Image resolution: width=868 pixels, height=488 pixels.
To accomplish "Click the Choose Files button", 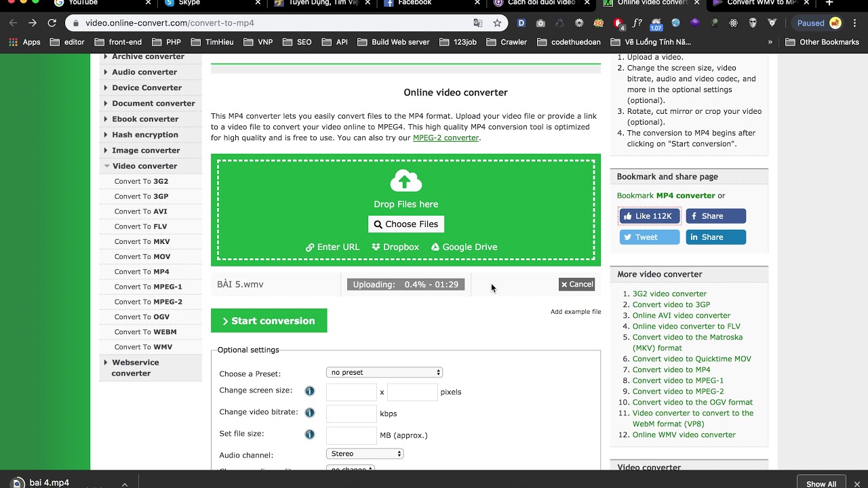I will [406, 224].
